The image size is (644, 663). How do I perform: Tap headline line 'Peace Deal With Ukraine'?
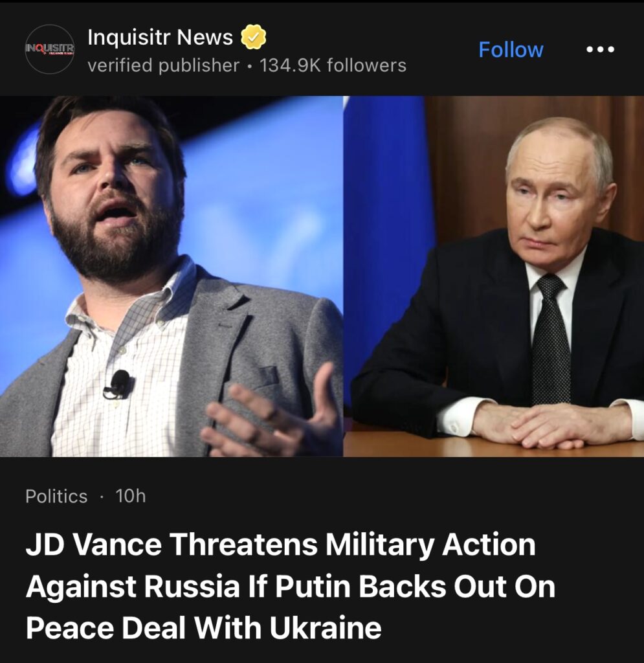point(203,628)
